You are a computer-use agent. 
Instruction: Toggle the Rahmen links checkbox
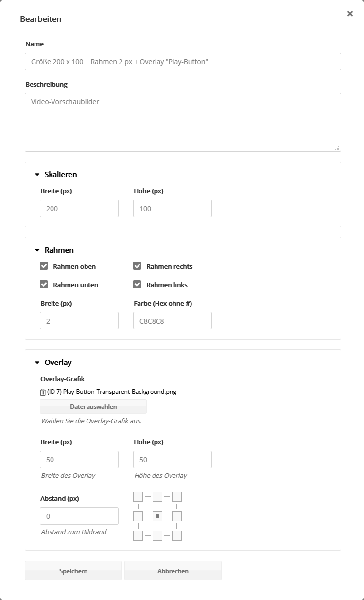[137, 285]
